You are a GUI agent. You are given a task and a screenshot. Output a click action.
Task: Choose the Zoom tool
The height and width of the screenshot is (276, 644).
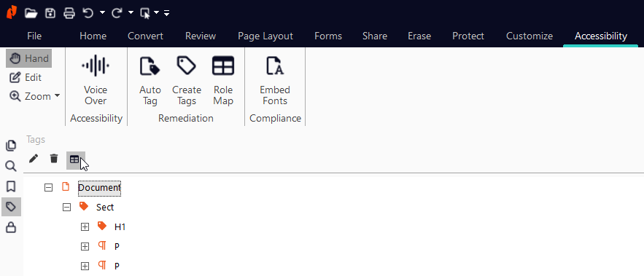pos(31,96)
